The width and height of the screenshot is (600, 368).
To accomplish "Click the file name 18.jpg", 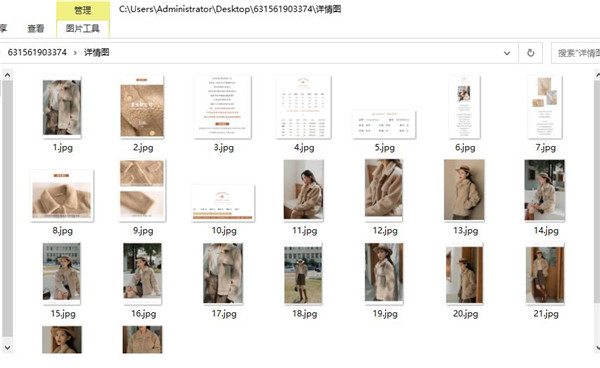I will click(305, 314).
